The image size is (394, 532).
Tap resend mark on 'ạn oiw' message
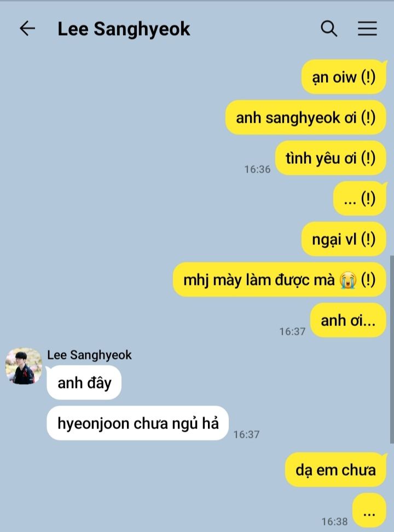368,77
